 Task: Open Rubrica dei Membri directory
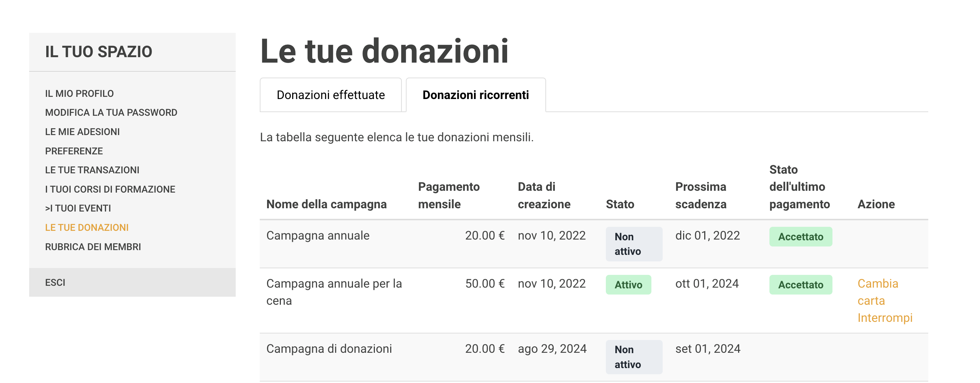pyautogui.click(x=93, y=247)
